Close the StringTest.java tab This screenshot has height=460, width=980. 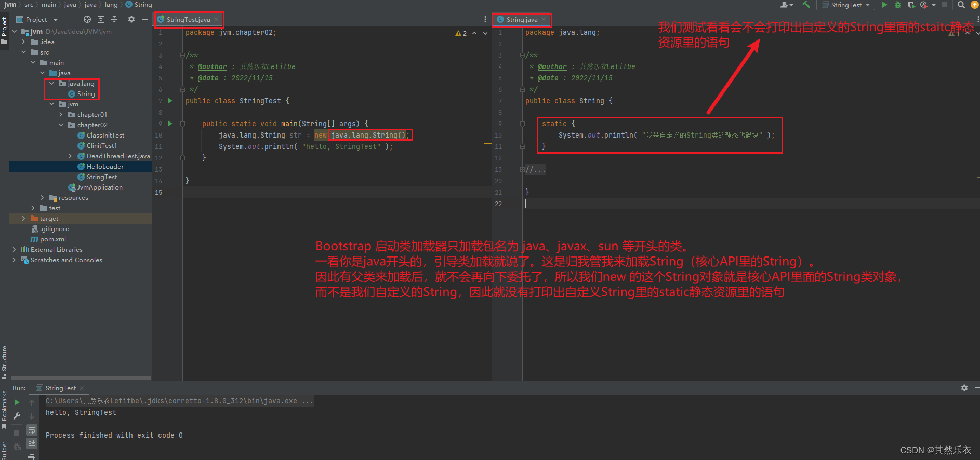(216, 19)
